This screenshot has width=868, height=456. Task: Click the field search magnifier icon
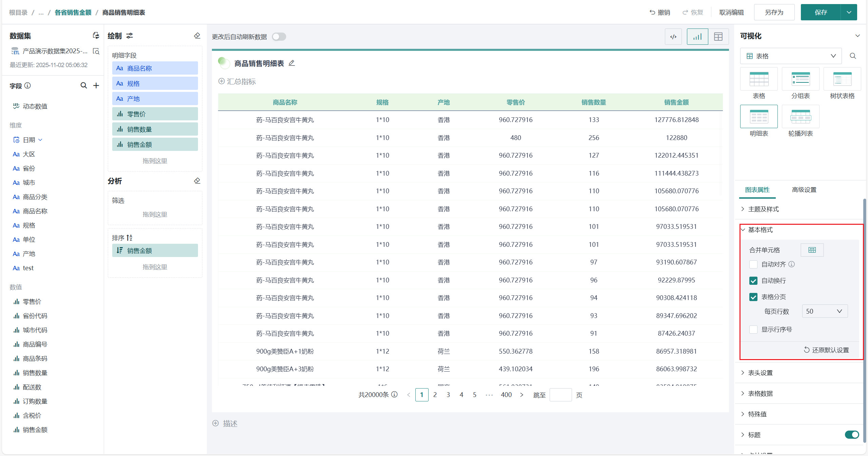point(83,85)
